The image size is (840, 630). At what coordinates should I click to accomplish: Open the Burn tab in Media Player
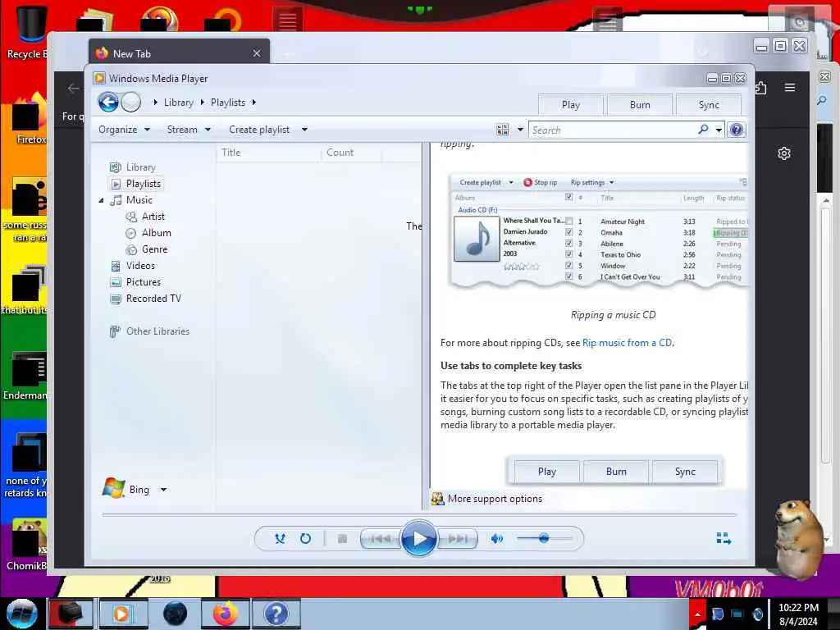click(640, 105)
